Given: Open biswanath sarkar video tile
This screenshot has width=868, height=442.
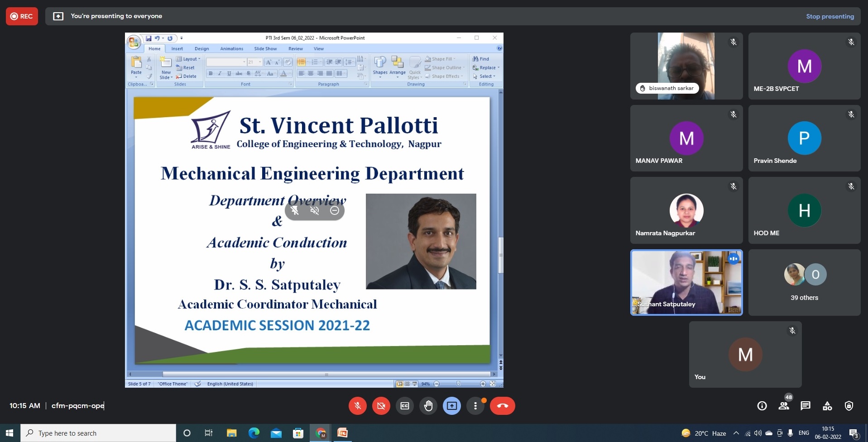Looking at the screenshot, I should click(686, 66).
